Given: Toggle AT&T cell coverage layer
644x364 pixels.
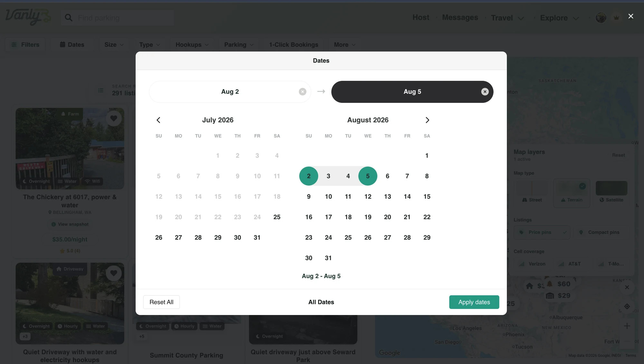Looking at the screenshot, I should pos(570,264).
